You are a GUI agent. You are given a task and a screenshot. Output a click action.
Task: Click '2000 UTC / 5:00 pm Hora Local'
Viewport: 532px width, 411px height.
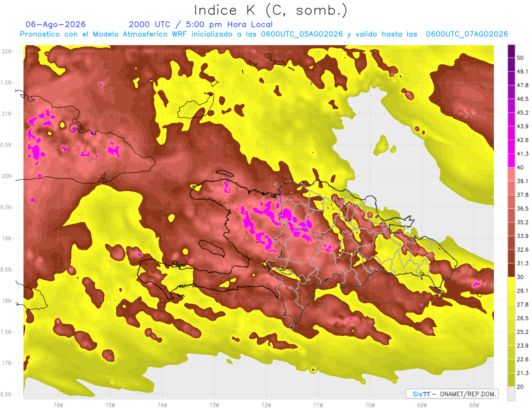pos(201,24)
